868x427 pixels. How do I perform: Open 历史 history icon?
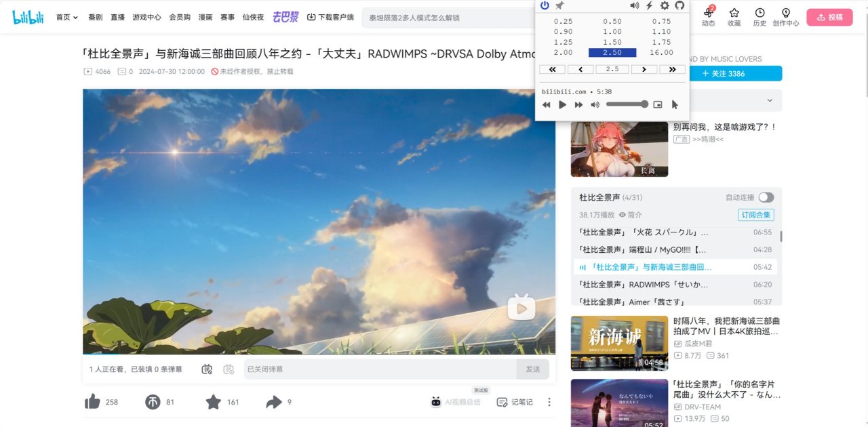coord(759,17)
